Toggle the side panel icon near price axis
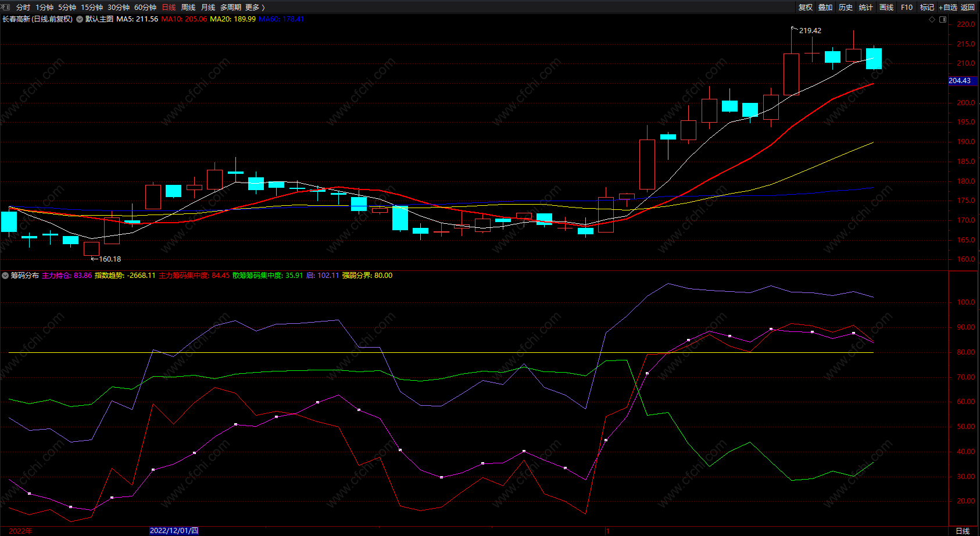The image size is (980, 536). pyautogui.click(x=943, y=19)
